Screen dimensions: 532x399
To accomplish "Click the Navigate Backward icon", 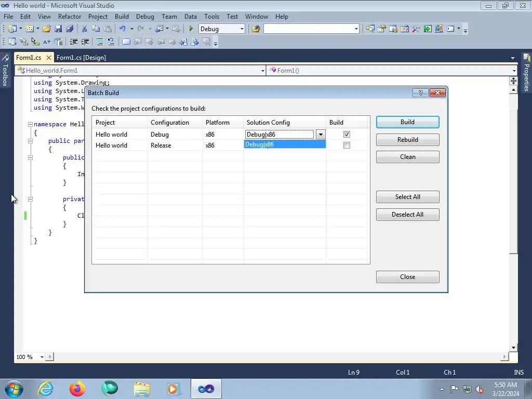I will [159, 29].
